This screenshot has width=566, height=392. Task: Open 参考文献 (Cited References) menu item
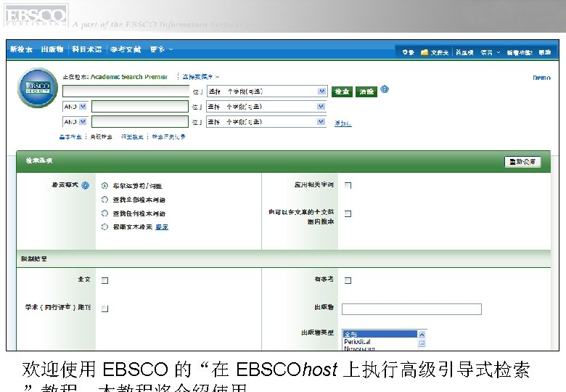(x=126, y=49)
